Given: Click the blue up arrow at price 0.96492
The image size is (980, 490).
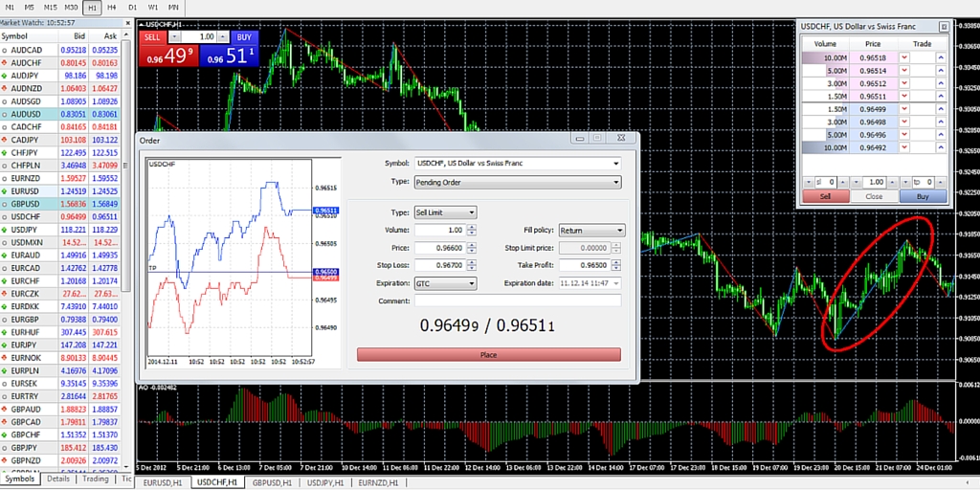Looking at the screenshot, I should [x=941, y=147].
